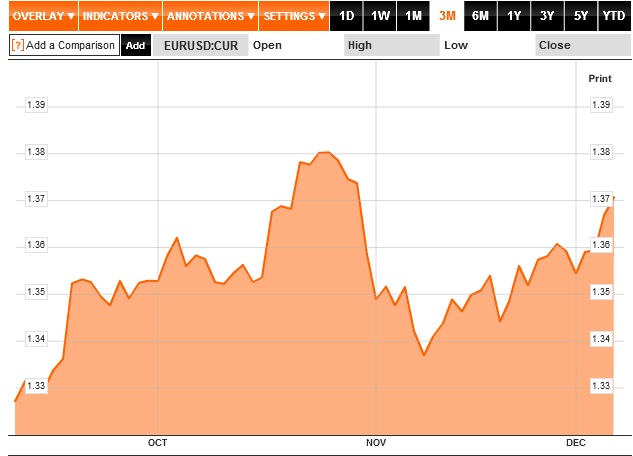Switch to the 5Y range
The width and height of the screenshot is (633, 456).
581,16
